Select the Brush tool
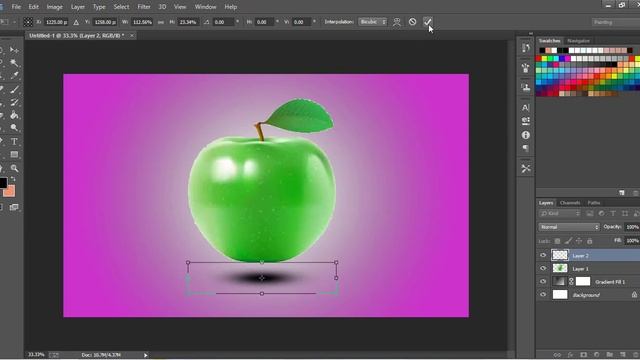 (14, 89)
